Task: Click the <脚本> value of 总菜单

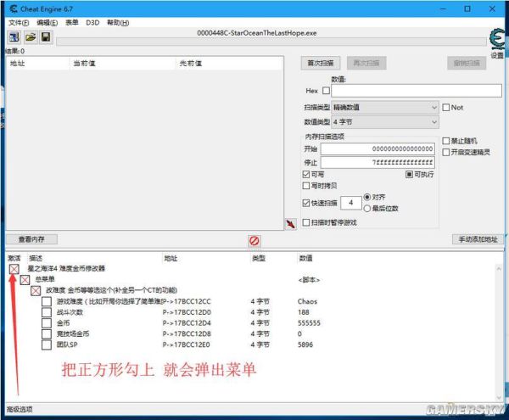Action: tap(309, 280)
